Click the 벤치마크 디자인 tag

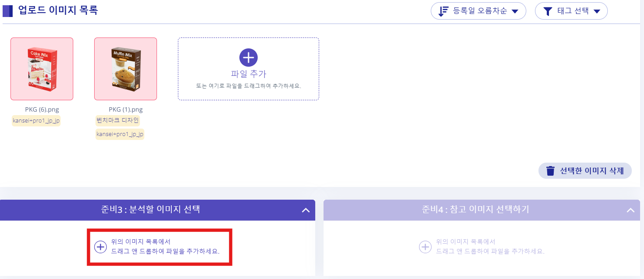118,120
